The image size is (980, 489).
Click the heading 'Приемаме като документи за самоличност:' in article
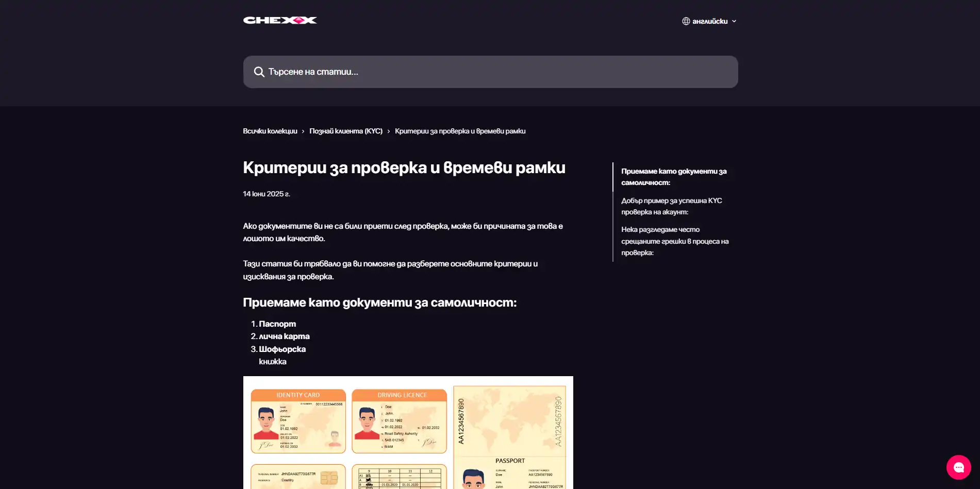click(x=379, y=302)
